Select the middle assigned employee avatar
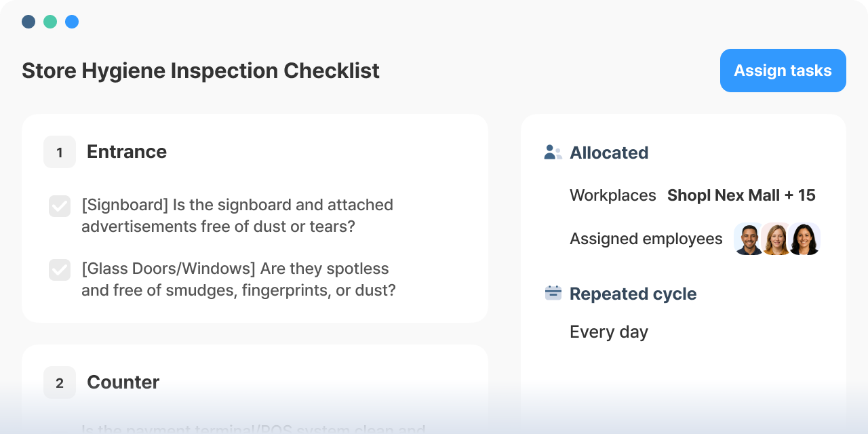This screenshot has height=434, width=868. [776, 239]
